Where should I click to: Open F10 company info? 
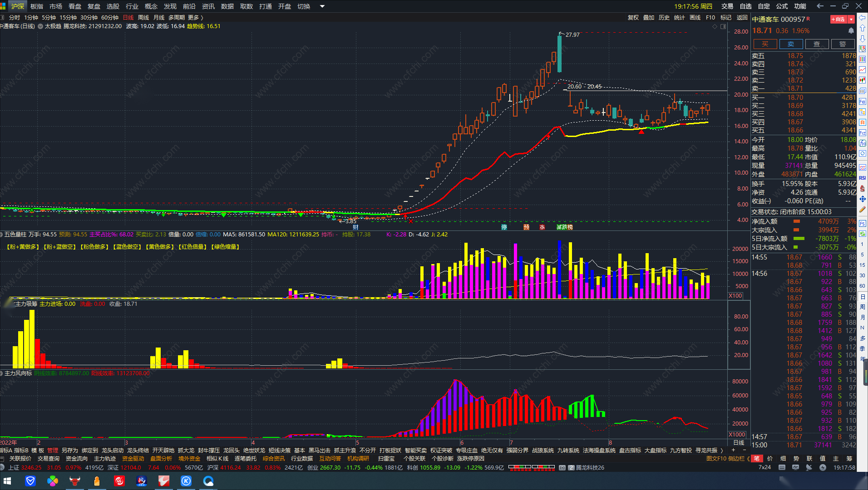[x=710, y=18]
